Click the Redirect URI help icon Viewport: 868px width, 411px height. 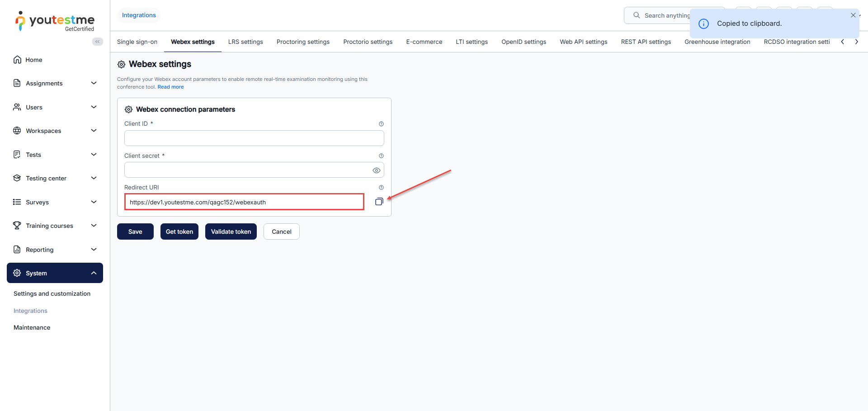coord(381,188)
